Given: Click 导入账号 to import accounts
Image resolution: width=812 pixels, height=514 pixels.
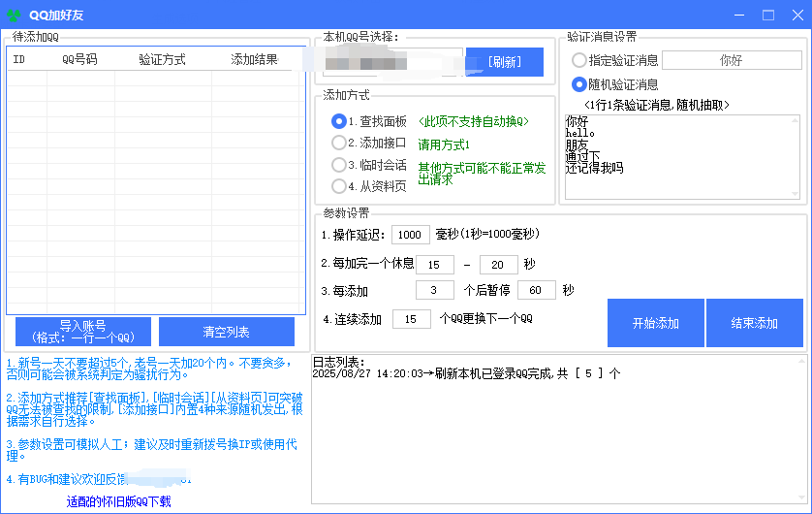Looking at the screenshot, I should pyautogui.click(x=82, y=332).
